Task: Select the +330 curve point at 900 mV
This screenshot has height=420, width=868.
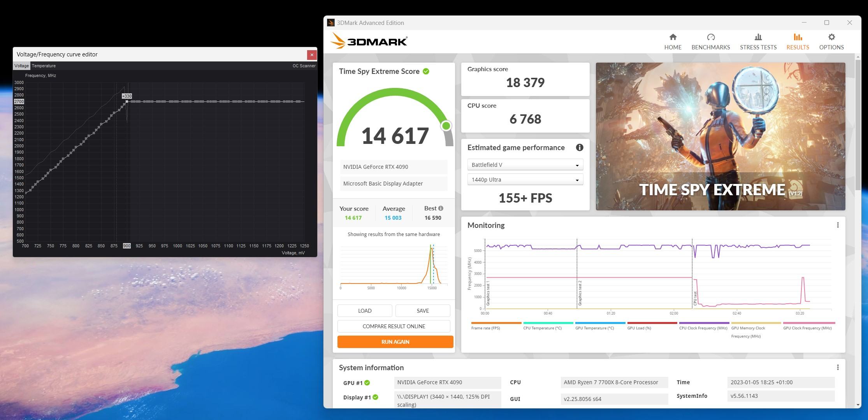Action: point(127,101)
